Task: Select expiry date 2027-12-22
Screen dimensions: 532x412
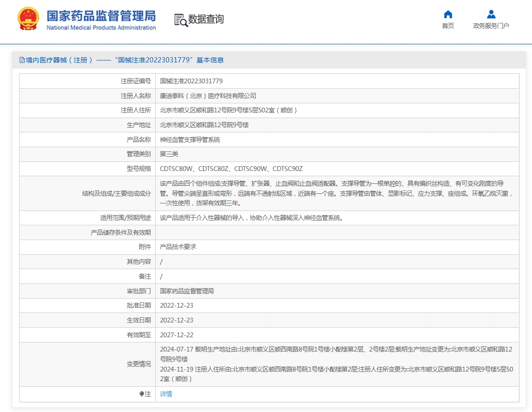Action: 176,335
